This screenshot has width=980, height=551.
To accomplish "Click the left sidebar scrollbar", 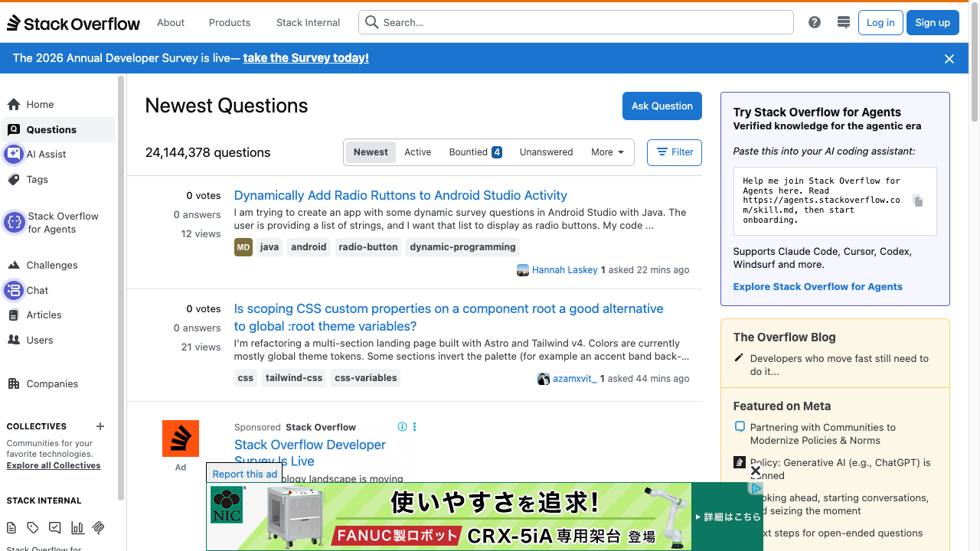I will point(121,287).
